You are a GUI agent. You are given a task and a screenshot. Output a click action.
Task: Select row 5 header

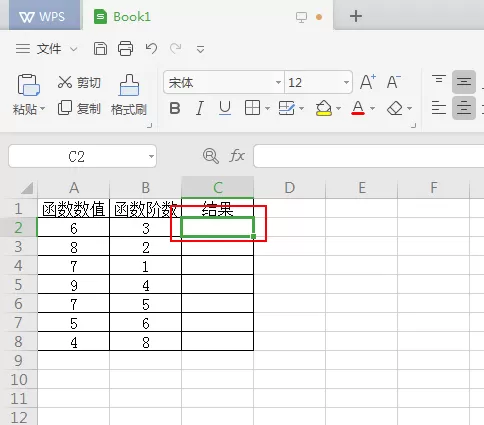[18, 284]
